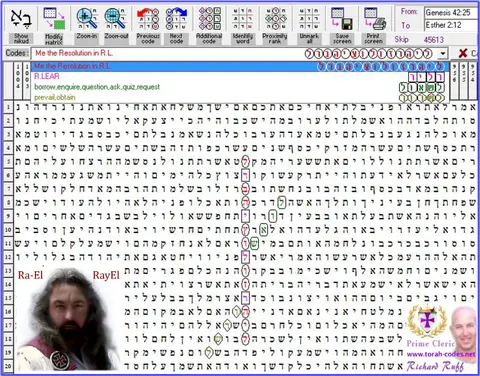Click the Proximity rank label
Image resolution: width=480 pixels, height=376 pixels.
pyautogui.click(x=275, y=39)
